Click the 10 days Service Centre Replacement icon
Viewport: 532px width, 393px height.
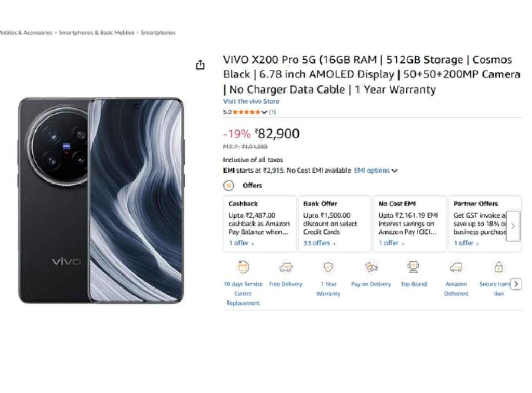pyautogui.click(x=243, y=267)
